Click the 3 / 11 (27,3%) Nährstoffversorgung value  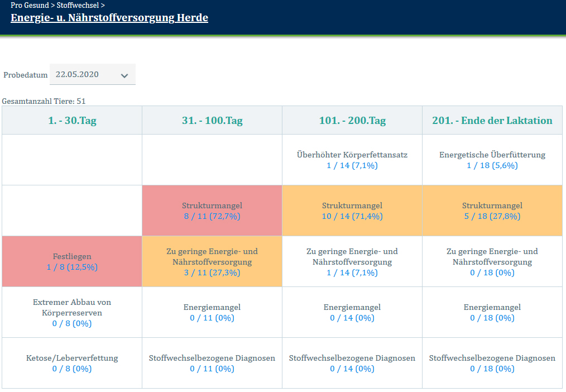[212, 273]
